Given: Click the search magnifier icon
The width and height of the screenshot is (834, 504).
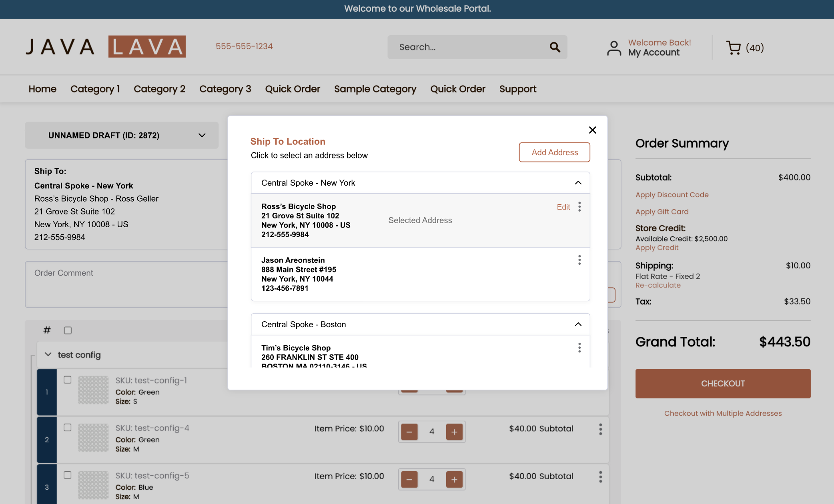Looking at the screenshot, I should coord(555,47).
